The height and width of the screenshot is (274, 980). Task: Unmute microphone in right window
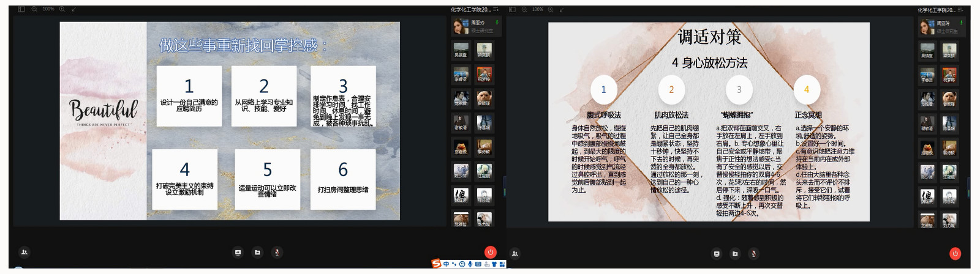coord(754,253)
